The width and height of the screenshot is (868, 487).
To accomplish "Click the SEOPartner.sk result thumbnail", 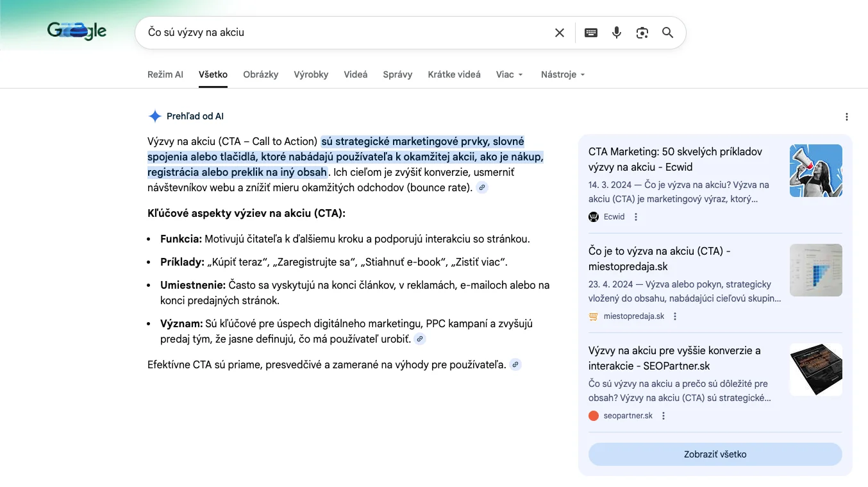I will point(815,370).
